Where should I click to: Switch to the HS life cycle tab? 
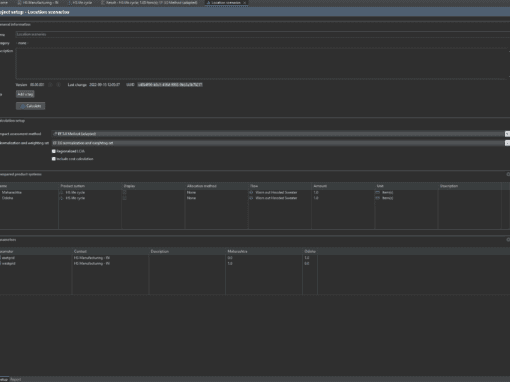pyautogui.click(x=81, y=2)
